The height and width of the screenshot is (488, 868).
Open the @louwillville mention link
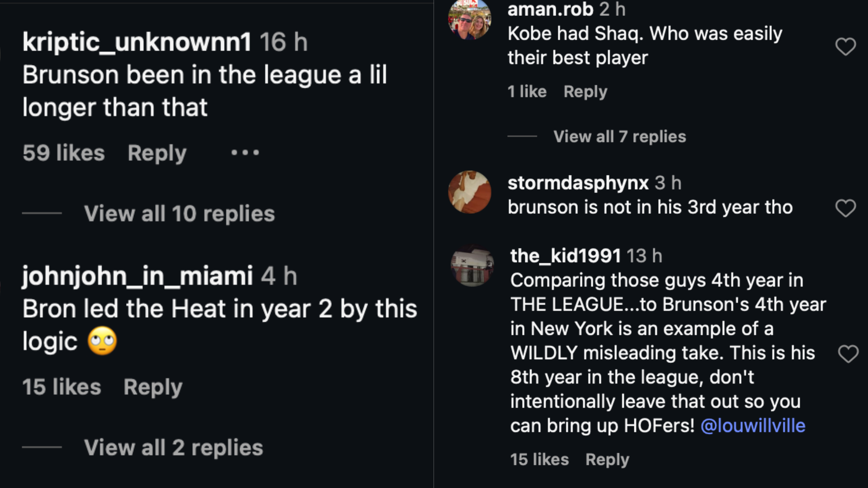753,426
